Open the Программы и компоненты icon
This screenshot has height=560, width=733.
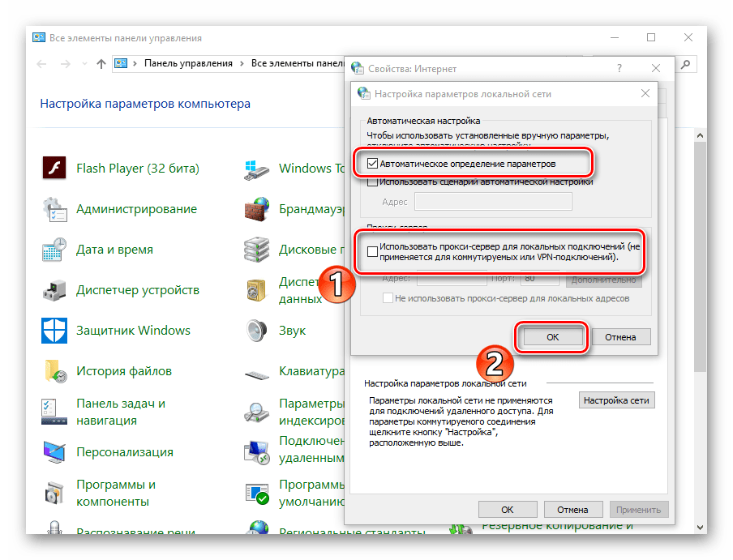click(54, 494)
